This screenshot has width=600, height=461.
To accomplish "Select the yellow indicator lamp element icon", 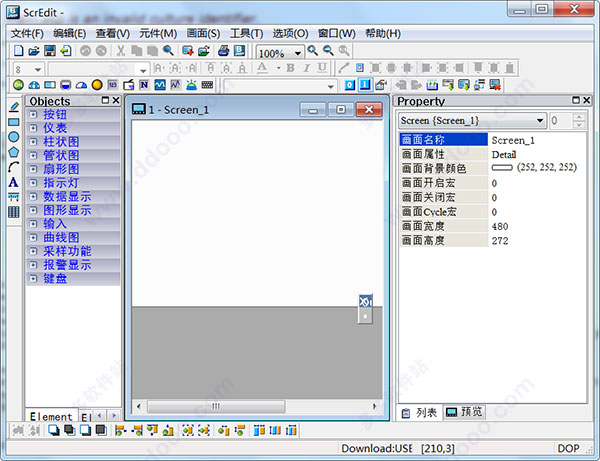I will (97, 85).
